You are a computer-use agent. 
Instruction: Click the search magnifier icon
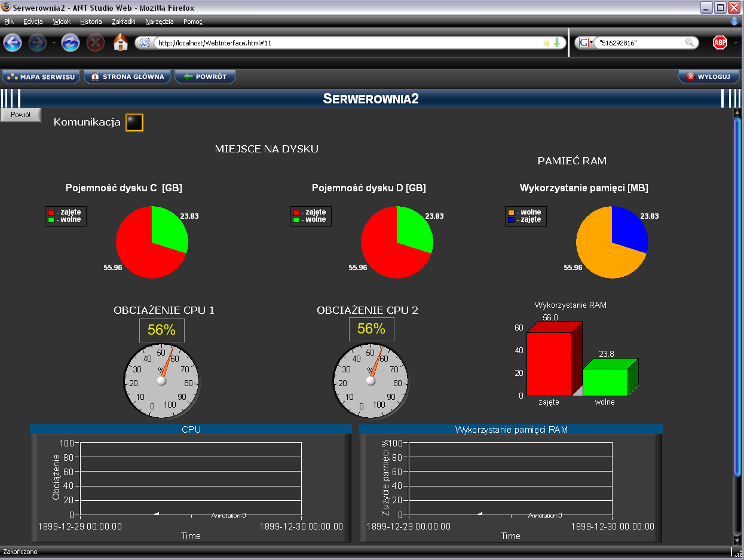point(690,42)
